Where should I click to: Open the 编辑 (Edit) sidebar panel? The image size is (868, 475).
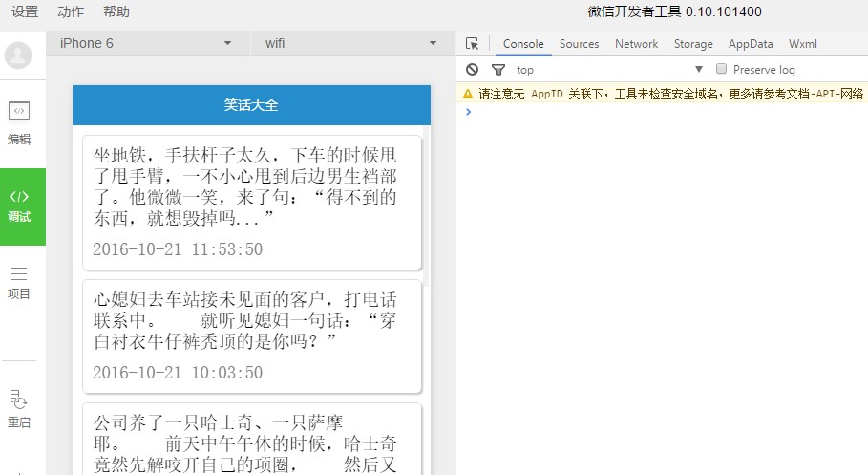pyautogui.click(x=19, y=122)
